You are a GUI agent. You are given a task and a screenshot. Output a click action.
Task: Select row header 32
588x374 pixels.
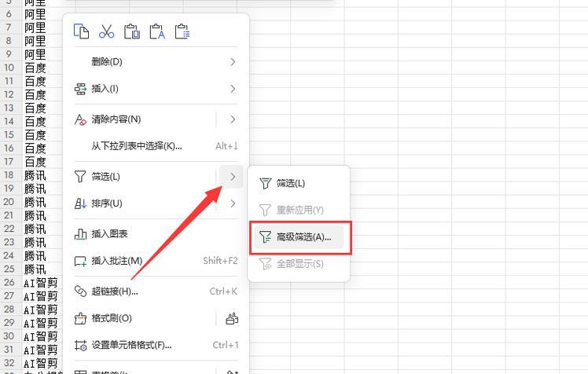9,363
